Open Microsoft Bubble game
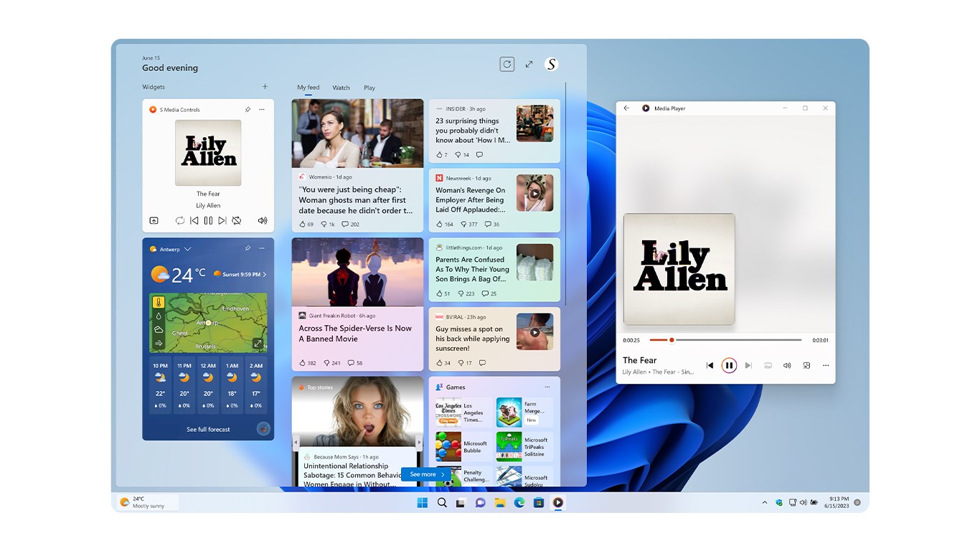This screenshot has width=980, height=551. pos(464,447)
